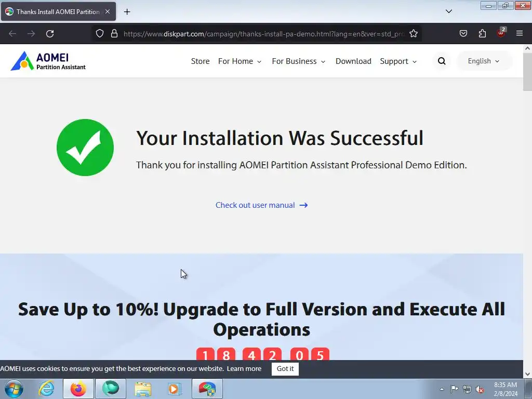Select the Thanks Install AOMEI Partition tab
The width and height of the screenshot is (532, 399).
(58, 11)
